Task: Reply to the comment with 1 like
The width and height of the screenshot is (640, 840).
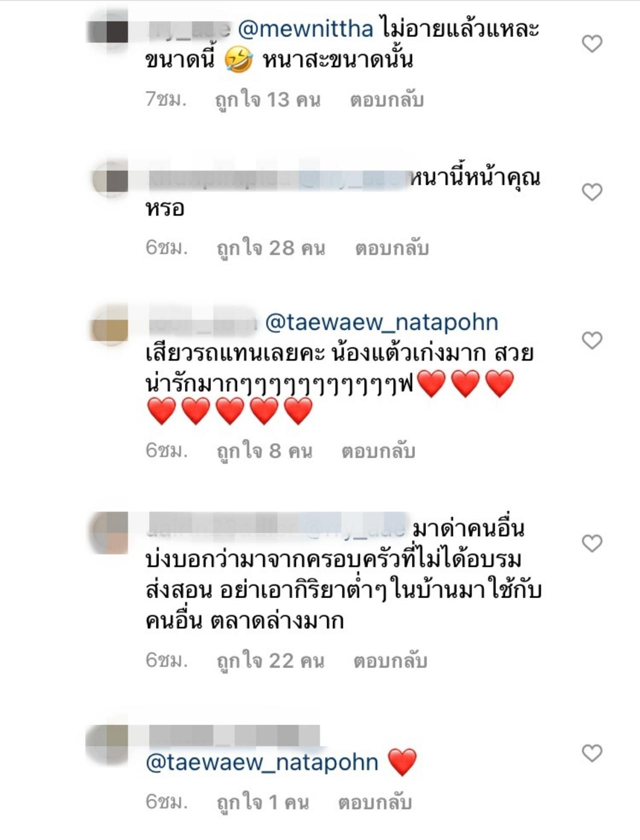Action: (x=375, y=803)
